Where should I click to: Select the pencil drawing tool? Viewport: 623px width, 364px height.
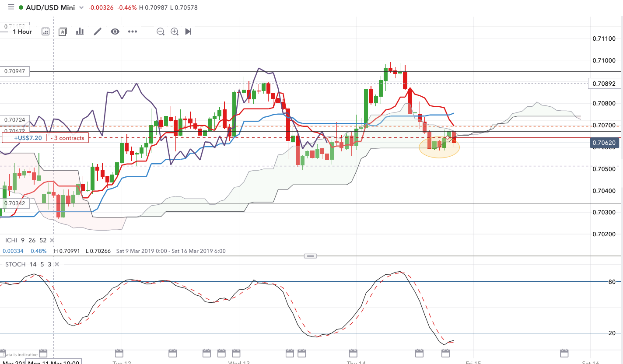(97, 31)
